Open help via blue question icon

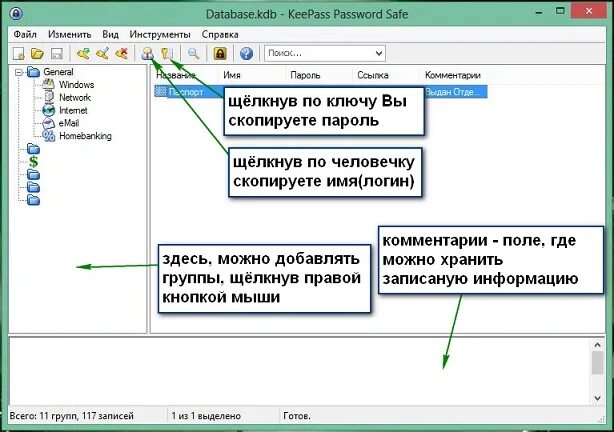pyautogui.click(x=246, y=53)
